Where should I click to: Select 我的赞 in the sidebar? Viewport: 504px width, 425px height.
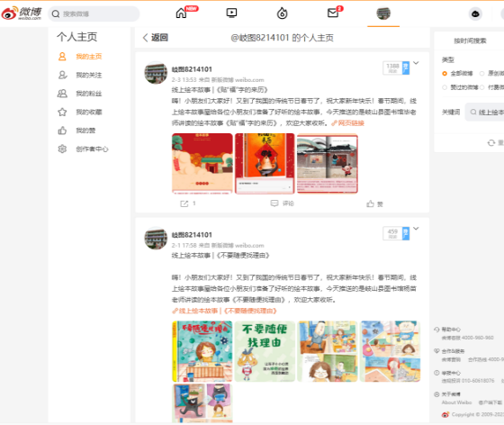click(x=85, y=131)
